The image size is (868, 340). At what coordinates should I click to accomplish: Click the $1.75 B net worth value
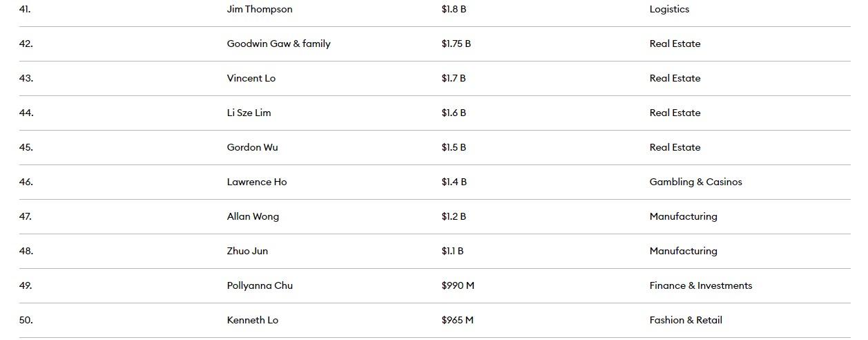tap(456, 44)
